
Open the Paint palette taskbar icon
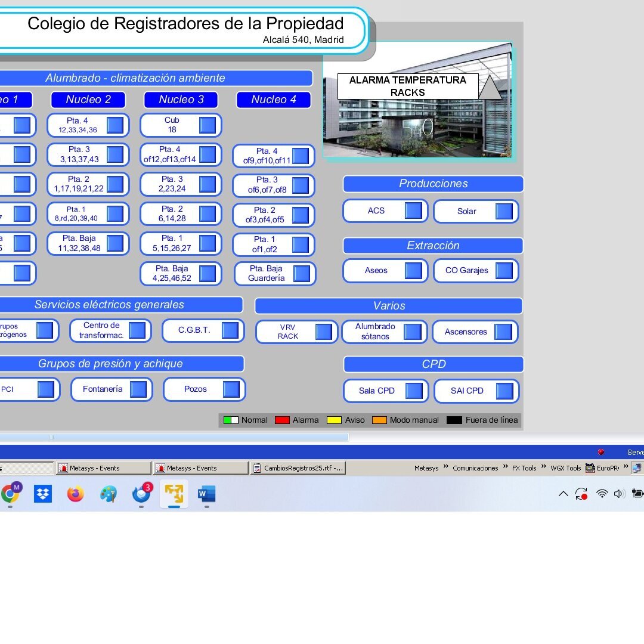109,494
